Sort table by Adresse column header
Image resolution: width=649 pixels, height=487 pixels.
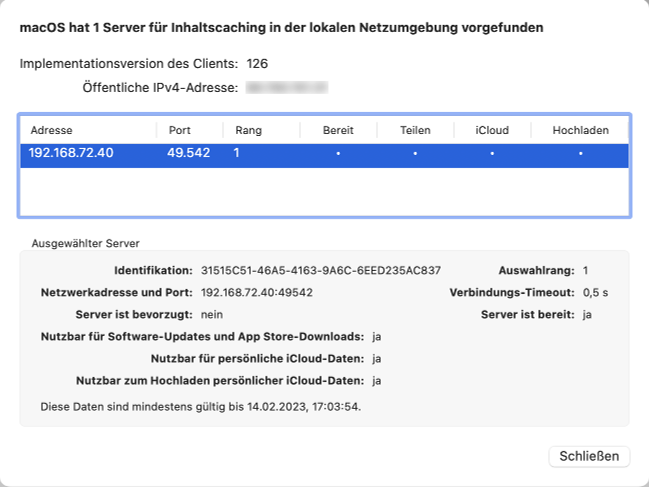pyautogui.click(x=51, y=130)
